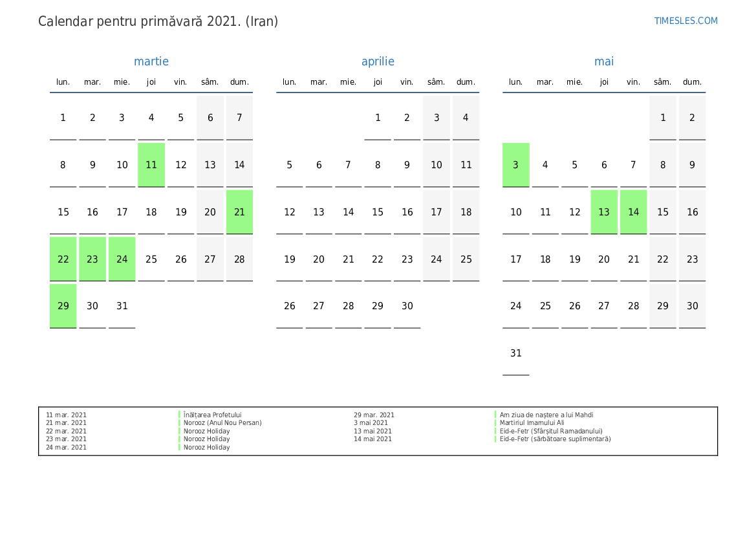Screen dimensions: 756x535
Task: Click "sâm." header under aprilie
Action: click(437, 82)
